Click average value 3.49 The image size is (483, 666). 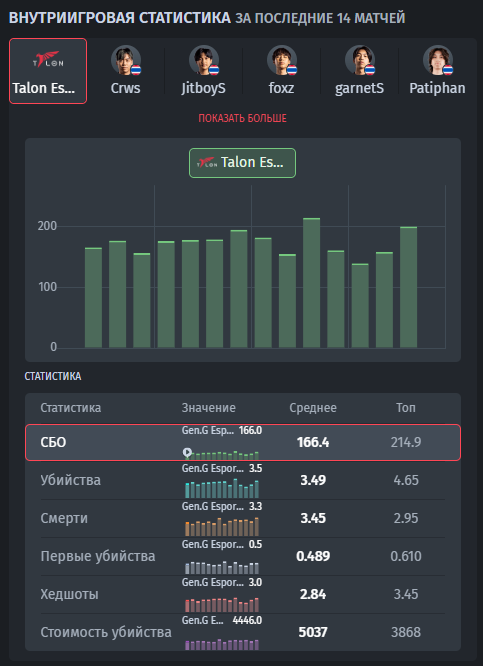pyautogui.click(x=313, y=480)
